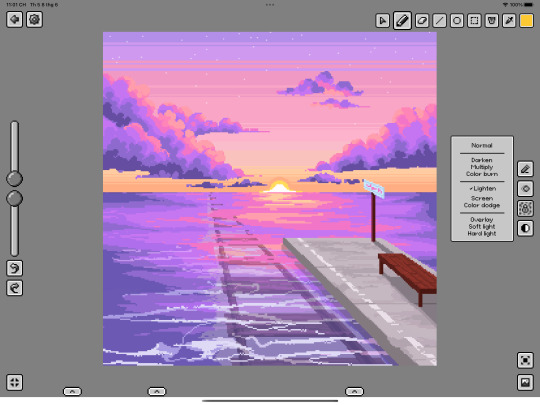The image size is (540, 405).
Task: Click the checked Lighten blend mode
Action: 482,188
